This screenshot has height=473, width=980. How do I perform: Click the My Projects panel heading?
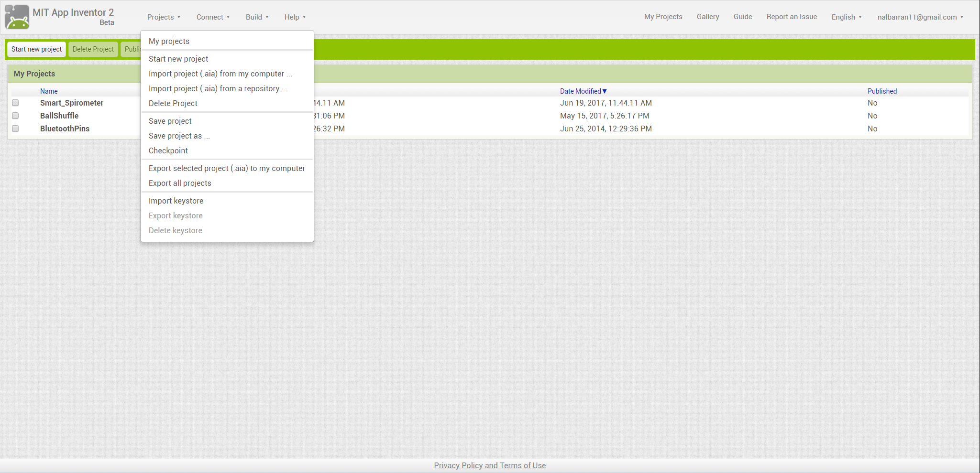click(34, 74)
